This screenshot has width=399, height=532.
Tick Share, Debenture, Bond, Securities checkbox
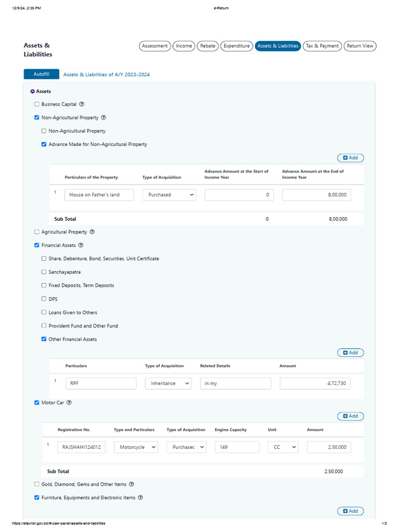[x=44, y=259]
